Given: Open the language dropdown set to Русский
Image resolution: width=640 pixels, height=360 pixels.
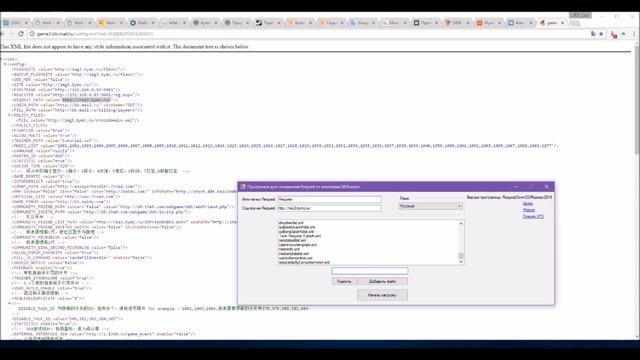Looking at the screenshot, I should click(x=431, y=206).
